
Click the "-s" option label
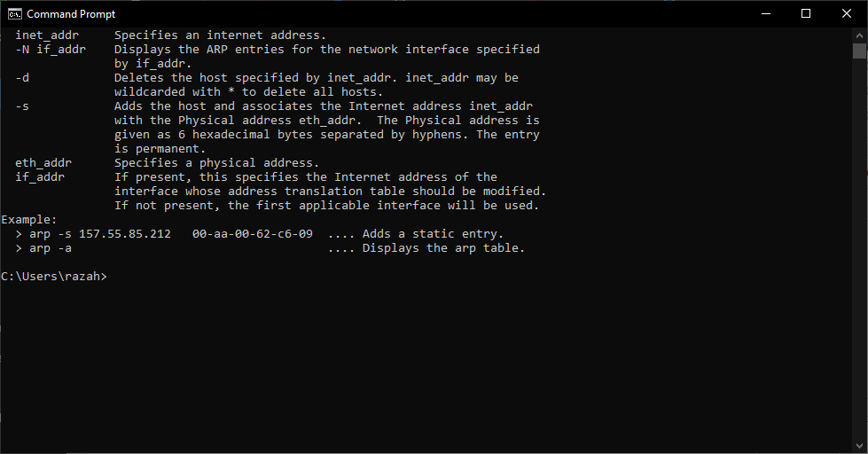pyautogui.click(x=22, y=106)
